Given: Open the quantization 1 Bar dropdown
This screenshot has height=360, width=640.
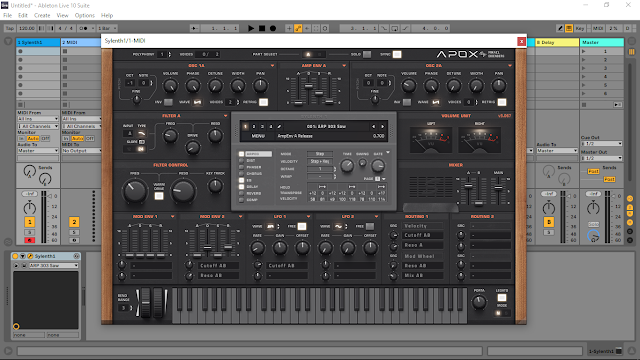Looking at the screenshot, I should click(x=107, y=28).
